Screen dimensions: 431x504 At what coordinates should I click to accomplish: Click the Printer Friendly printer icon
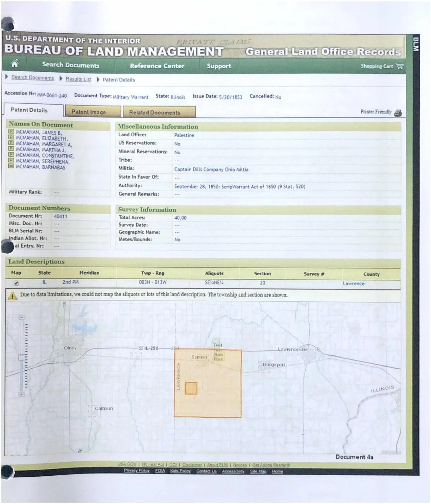tap(398, 113)
